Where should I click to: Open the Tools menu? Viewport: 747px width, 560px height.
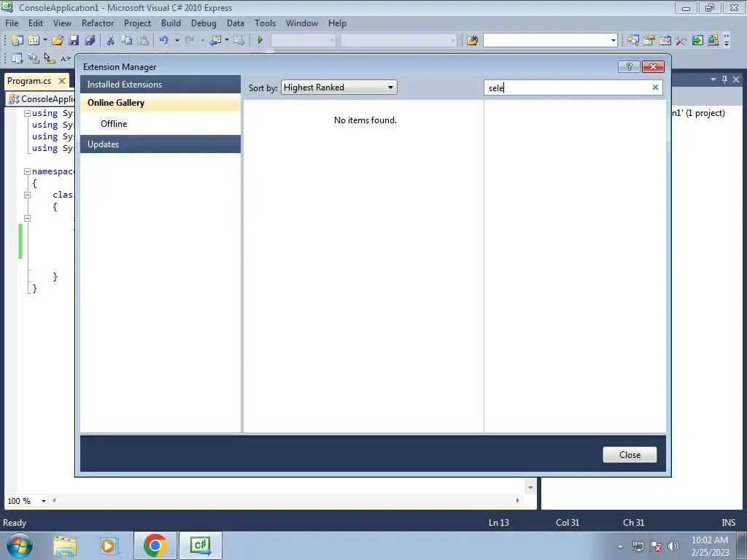pyautogui.click(x=265, y=23)
